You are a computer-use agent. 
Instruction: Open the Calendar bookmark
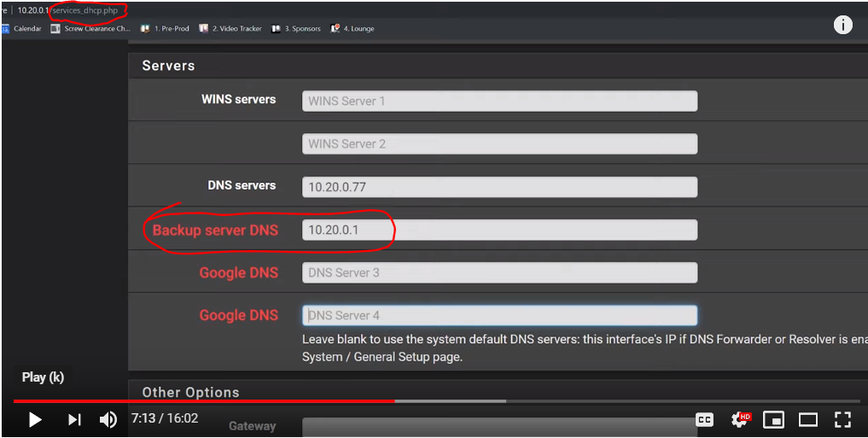[22, 29]
